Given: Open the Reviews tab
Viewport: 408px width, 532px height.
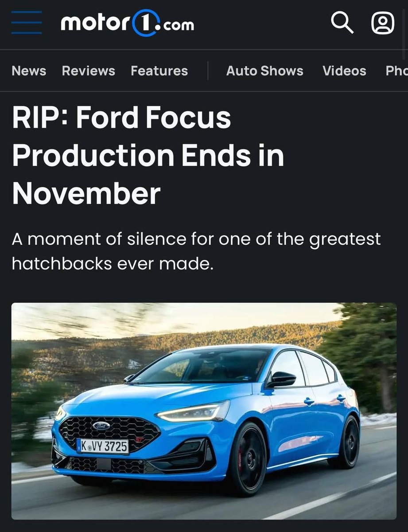Looking at the screenshot, I should pos(89,71).
